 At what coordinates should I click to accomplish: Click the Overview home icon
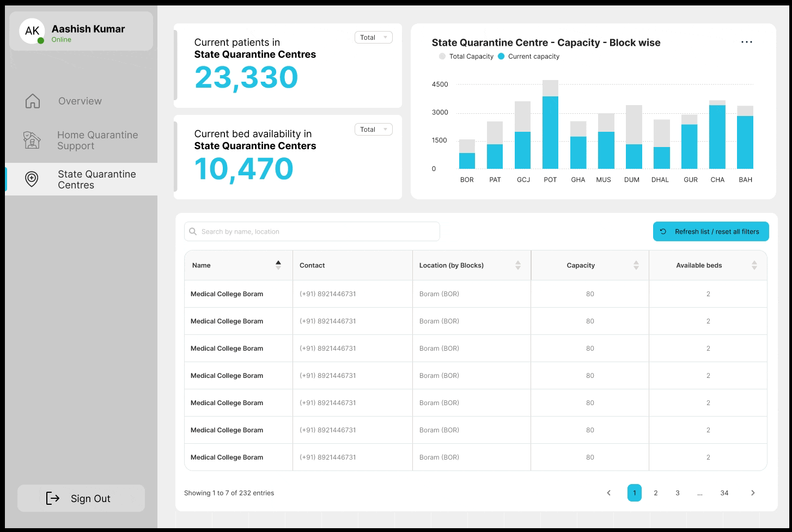[x=33, y=101]
